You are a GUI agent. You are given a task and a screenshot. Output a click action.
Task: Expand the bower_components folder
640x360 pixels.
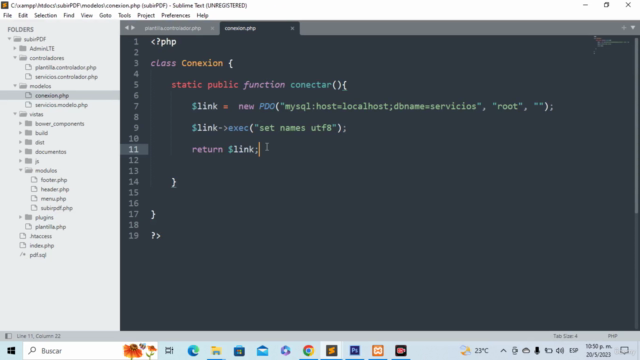tap(20, 124)
